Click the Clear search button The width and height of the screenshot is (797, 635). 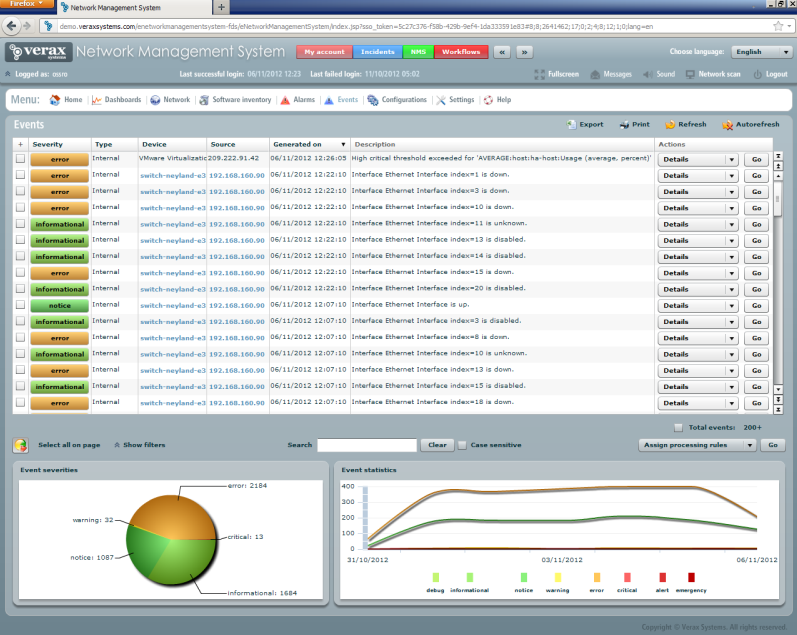[437, 445]
